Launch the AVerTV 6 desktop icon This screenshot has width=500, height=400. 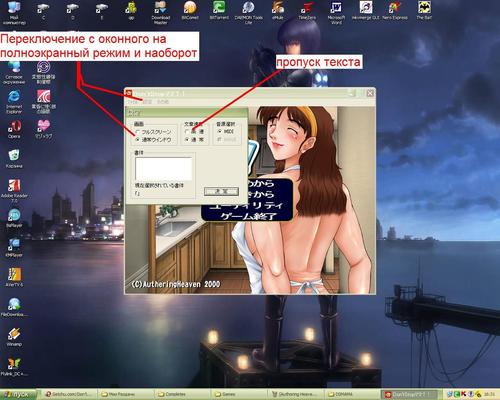point(14,277)
